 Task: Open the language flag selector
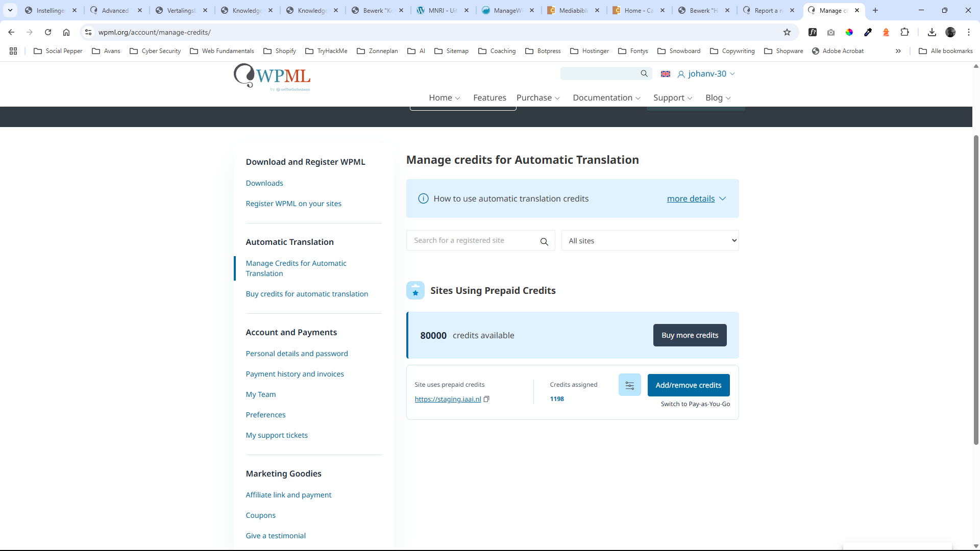coord(666,74)
